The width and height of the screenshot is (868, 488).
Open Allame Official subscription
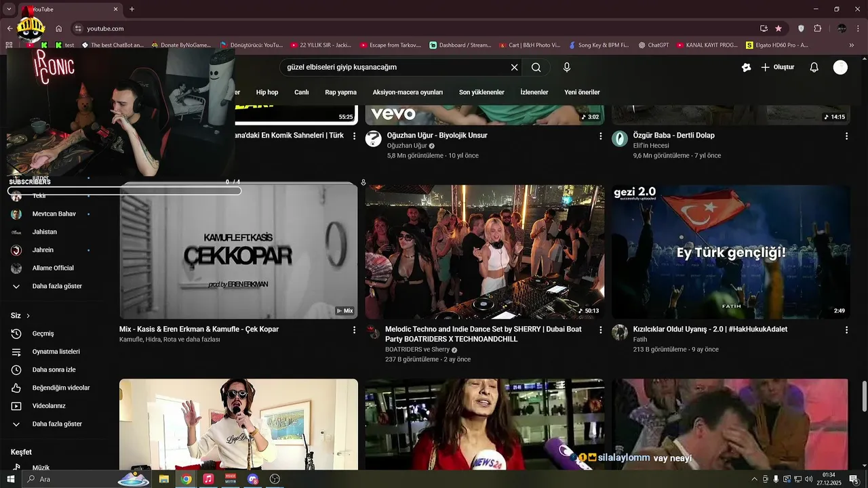(54, 268)
